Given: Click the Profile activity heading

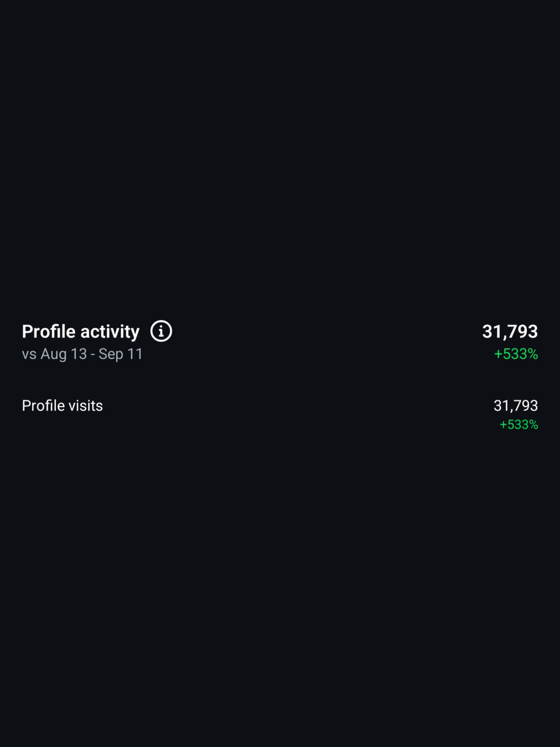Looking at the screenshot, I should [x=81, y=332].
